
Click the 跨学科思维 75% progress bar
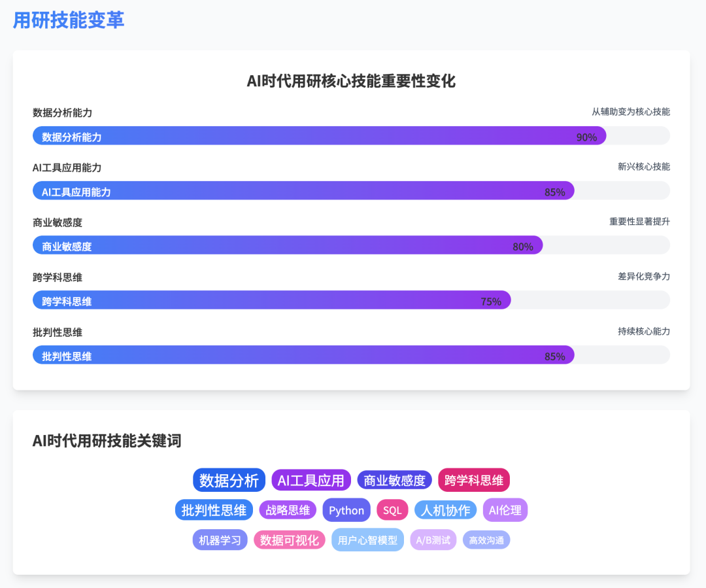pos(272,300)
